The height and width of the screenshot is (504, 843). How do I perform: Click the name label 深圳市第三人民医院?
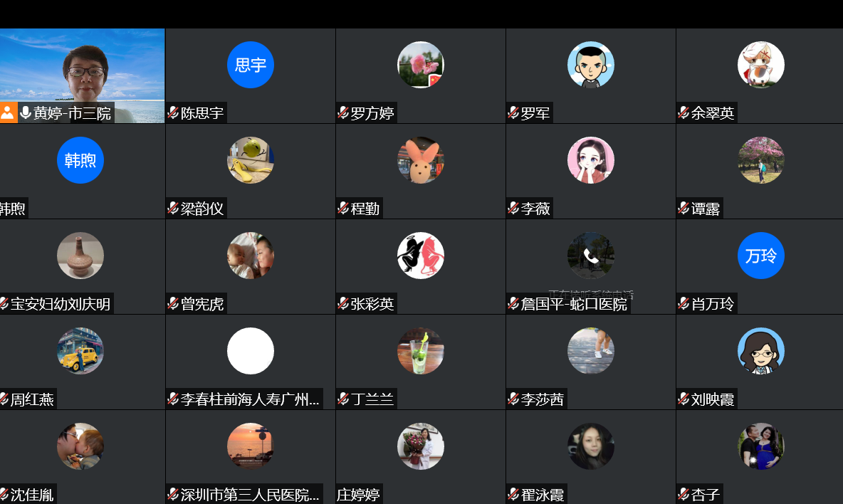[x=250, y=495]
